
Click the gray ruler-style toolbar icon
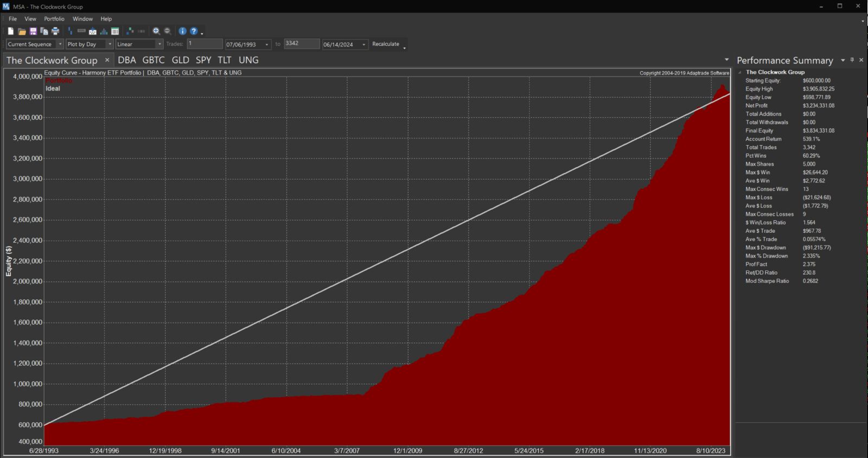pos(81,31)
